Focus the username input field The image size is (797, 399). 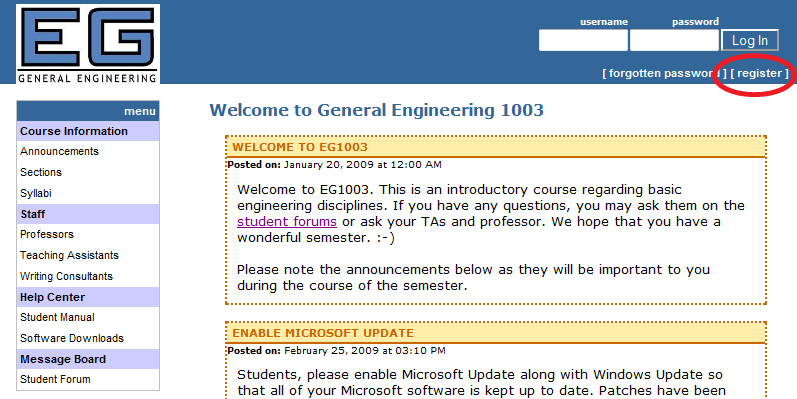click(x=583, y=40)
